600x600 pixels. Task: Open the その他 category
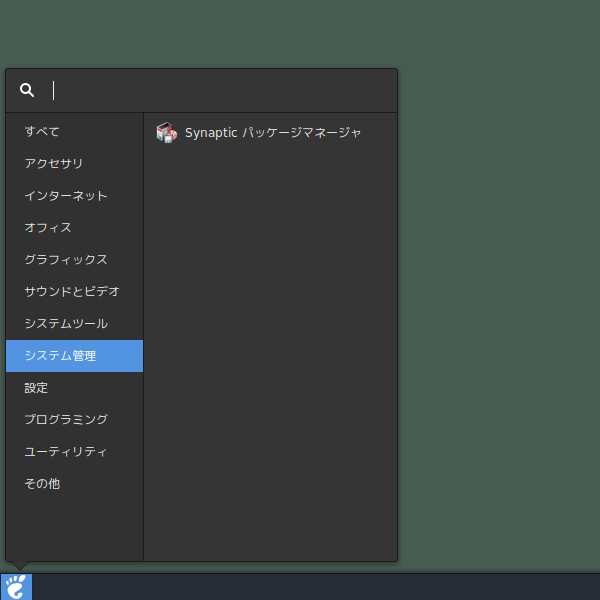point(75,484)
